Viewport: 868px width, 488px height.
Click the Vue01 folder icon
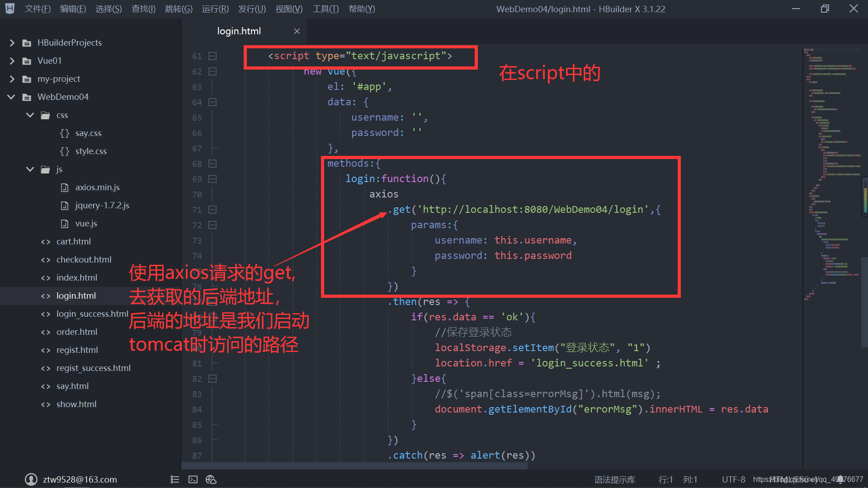27,61
